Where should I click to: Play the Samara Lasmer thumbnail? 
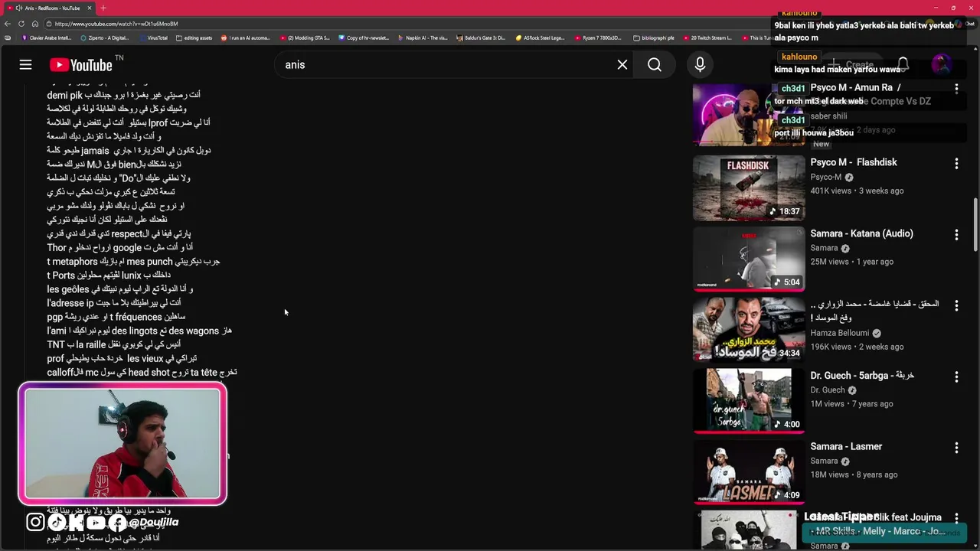749,472
